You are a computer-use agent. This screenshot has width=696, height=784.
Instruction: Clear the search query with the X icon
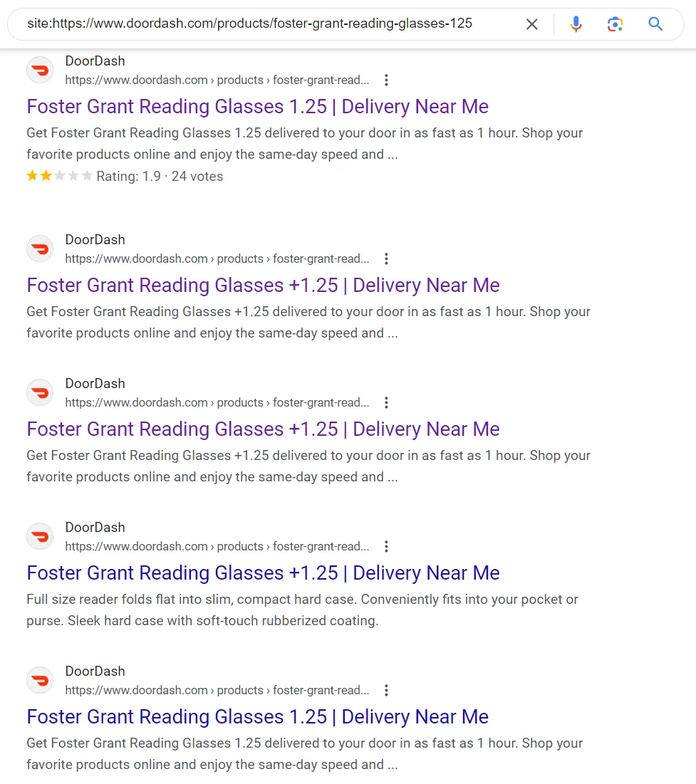[532, 24]
